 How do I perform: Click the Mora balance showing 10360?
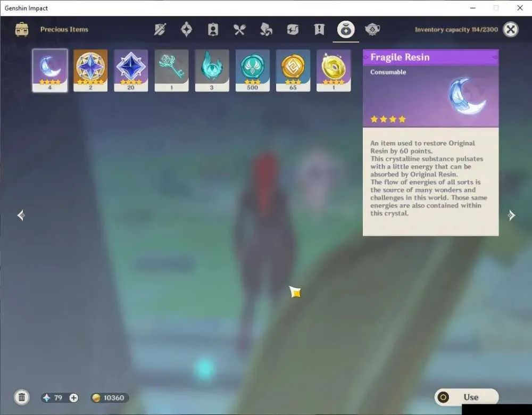(x=109, y=397)
